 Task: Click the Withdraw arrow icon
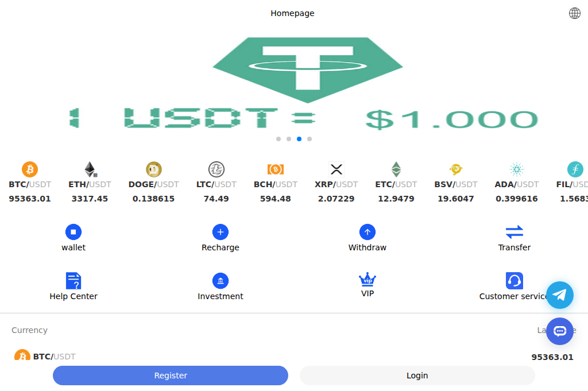[367, 232]
